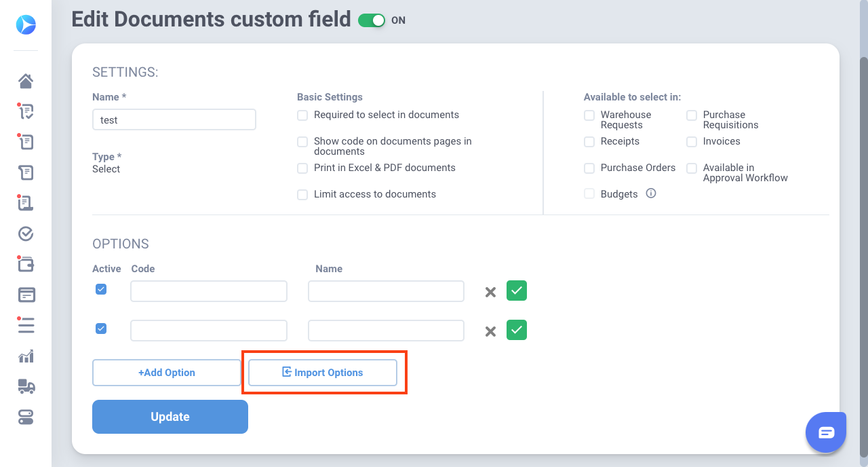Image resolution: width=868 pixels, height=467 pixels.
Task: Open the settings toggles icon in sidebar
Action: 26,417
